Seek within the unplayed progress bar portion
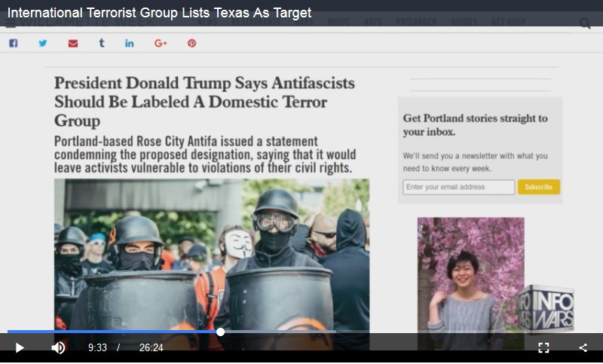This screenshot has height=364, width=603. point(408,332)
